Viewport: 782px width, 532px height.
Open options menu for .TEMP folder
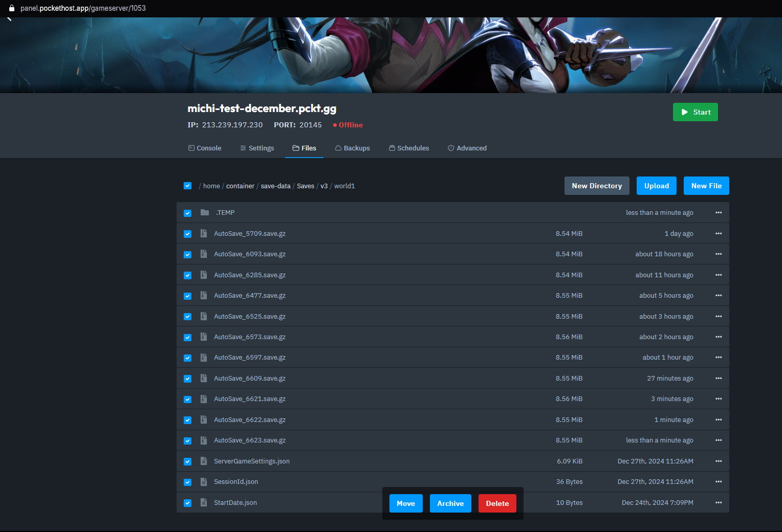coord(719,212)
